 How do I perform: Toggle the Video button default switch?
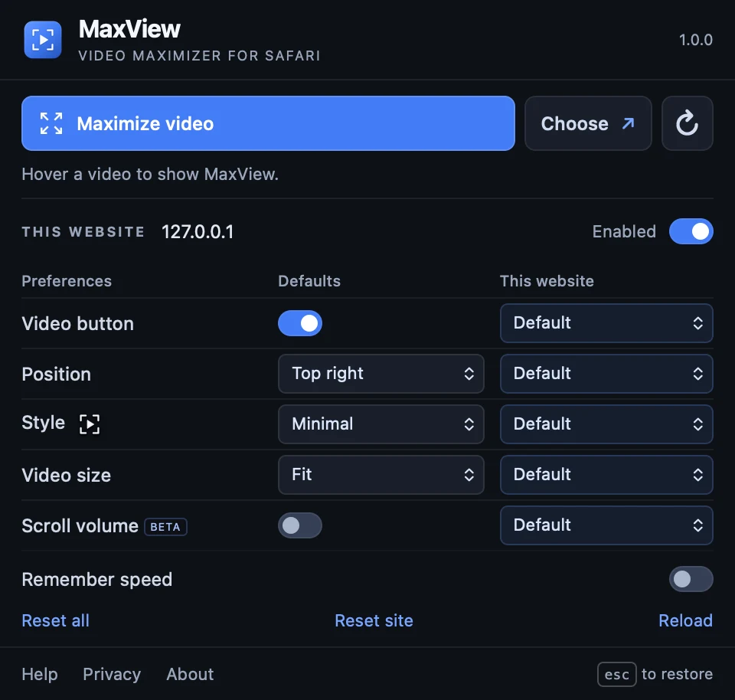[x=300, y=323]
